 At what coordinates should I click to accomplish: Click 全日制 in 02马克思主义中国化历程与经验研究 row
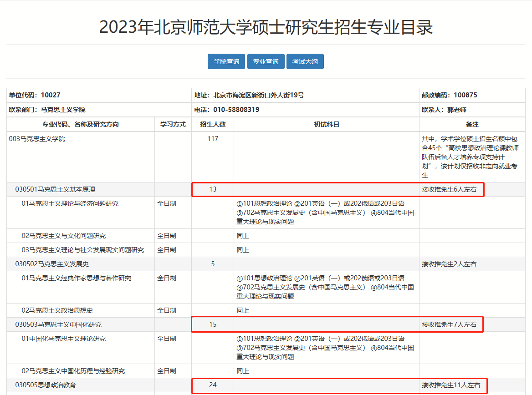[x=167, y=371]
